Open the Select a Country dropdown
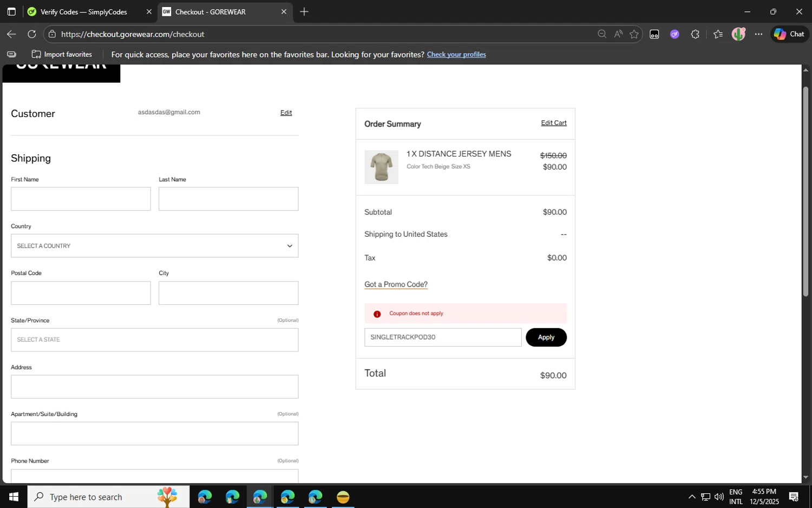Image resolution: width=812 pixels, height=508 pixels. coord(154,246)
